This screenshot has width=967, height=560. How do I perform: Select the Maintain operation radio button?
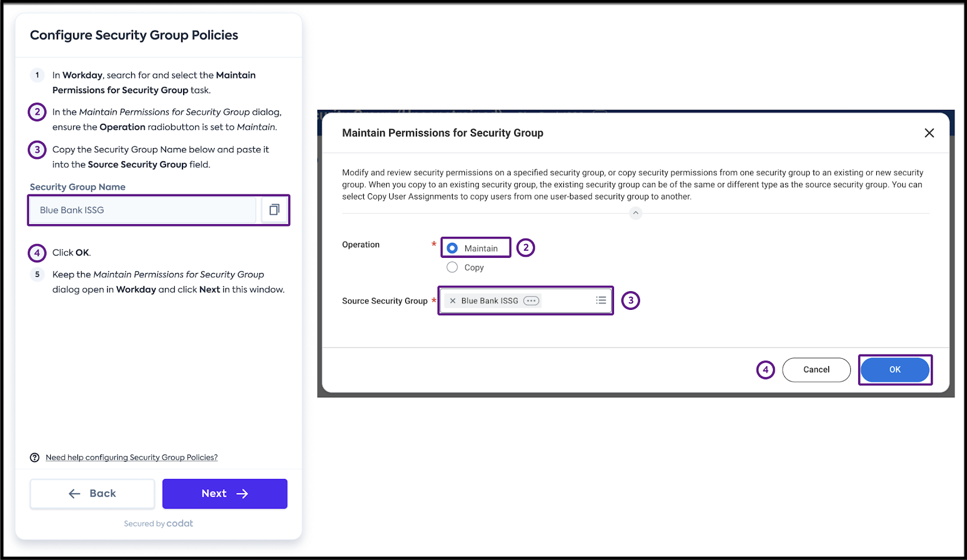pyautogui.click(x=452, y=248)
